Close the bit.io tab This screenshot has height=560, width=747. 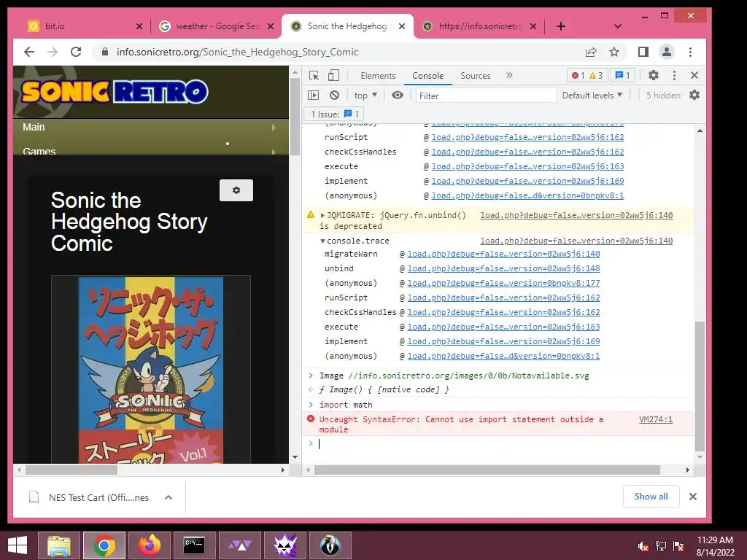coord(139,26)
